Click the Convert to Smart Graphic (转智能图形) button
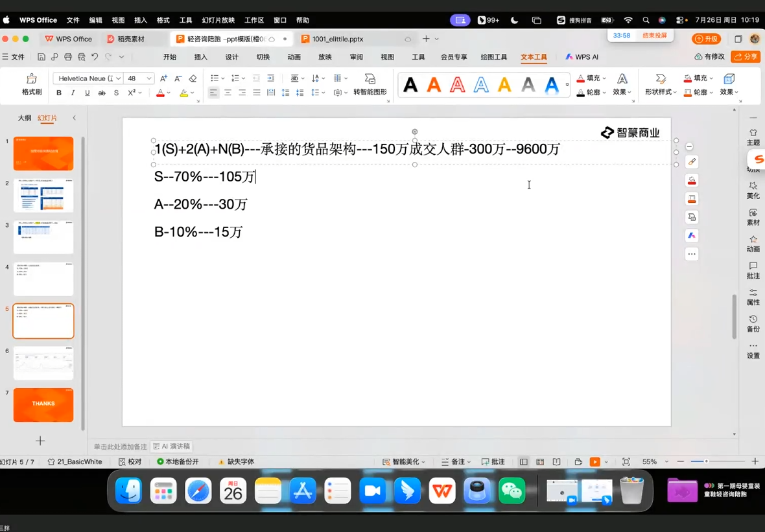765x532 pixels. point(370,84)
